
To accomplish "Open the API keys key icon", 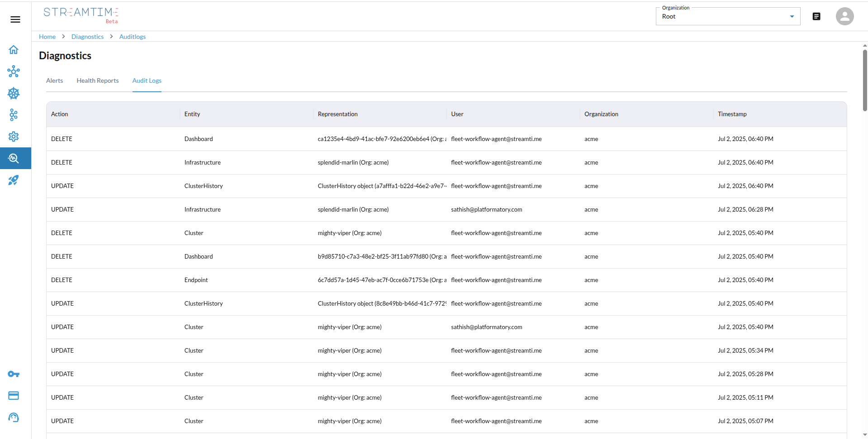I will coord(14,374).
